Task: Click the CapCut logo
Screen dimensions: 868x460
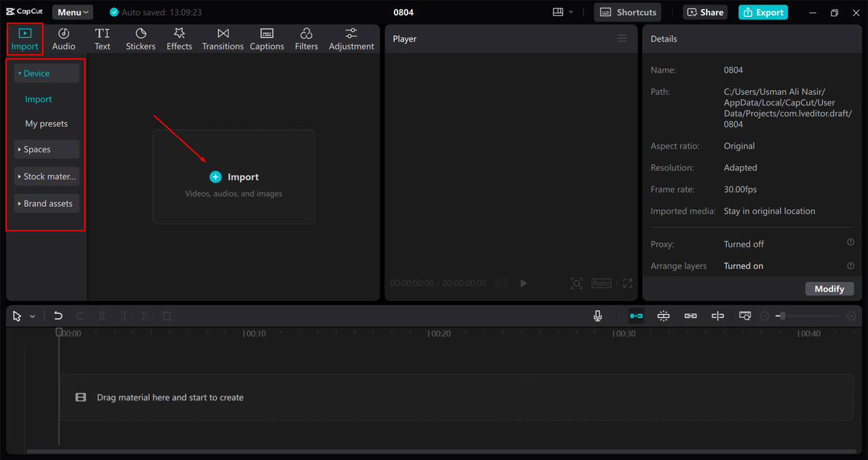Action: tap(24, 12)
